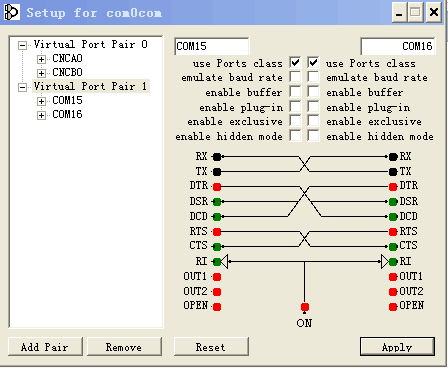
Task: Check right enable plug-in option
Action: (x=313, y=107)
